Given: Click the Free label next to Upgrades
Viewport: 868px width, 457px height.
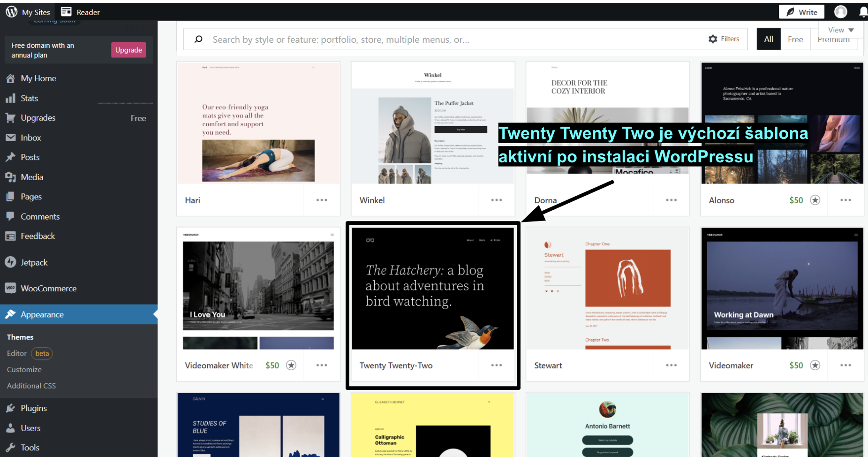Looking at the screenshot, I should tap(138, 118).
